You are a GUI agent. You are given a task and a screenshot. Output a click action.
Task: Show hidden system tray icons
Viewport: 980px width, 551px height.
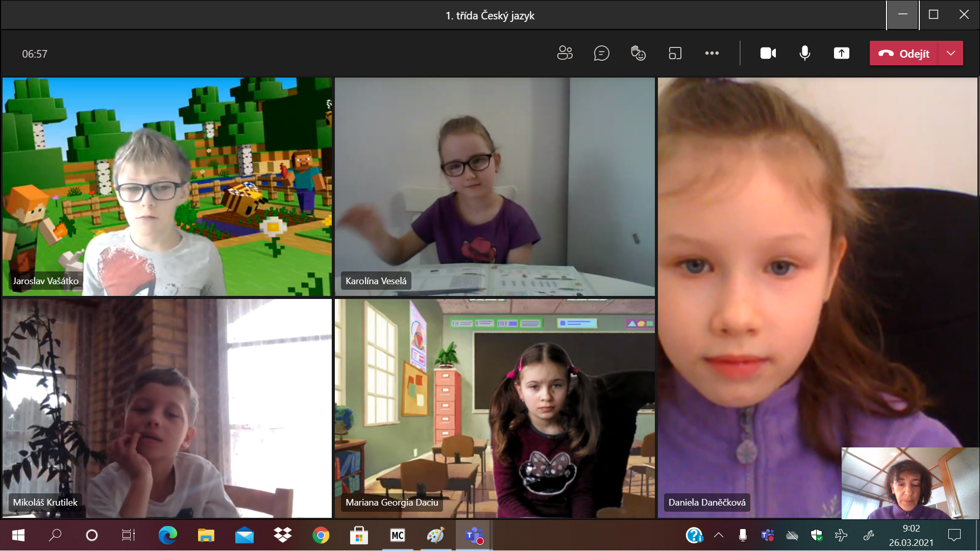[x=719, y=535]
